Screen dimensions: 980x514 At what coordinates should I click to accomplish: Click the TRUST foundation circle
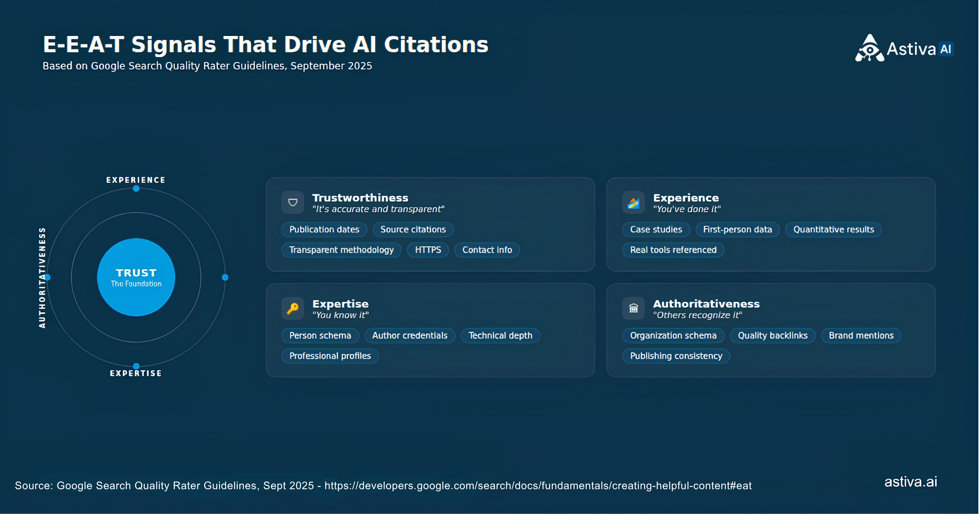point(136,277)
